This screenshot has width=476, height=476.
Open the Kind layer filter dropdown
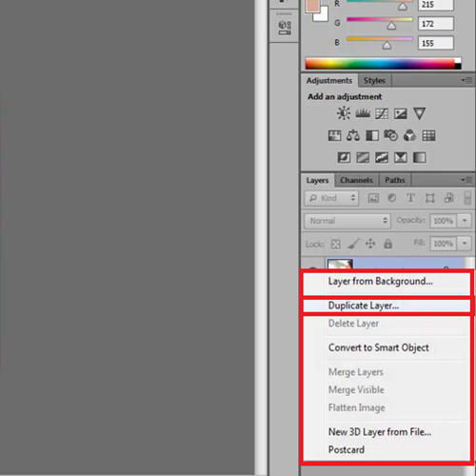coord(332,198)
